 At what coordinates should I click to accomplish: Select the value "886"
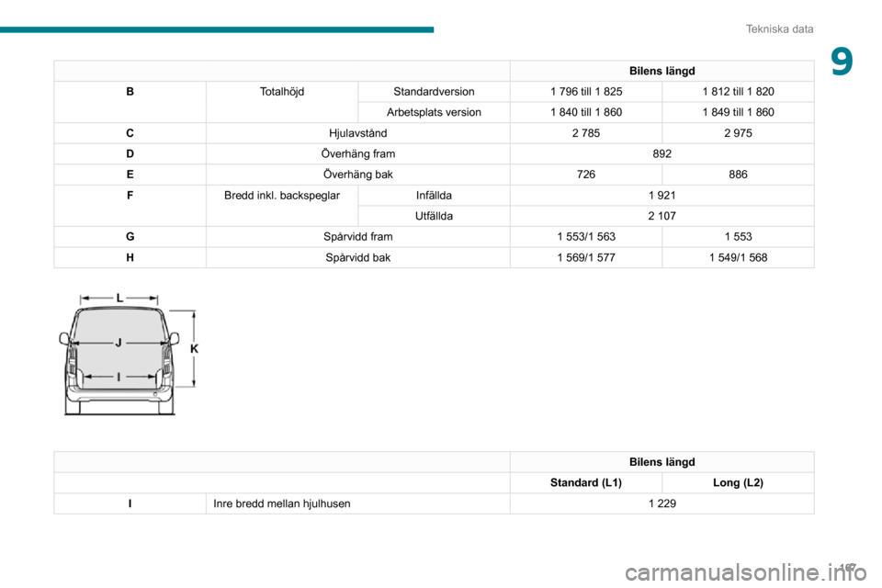(738, 175)
